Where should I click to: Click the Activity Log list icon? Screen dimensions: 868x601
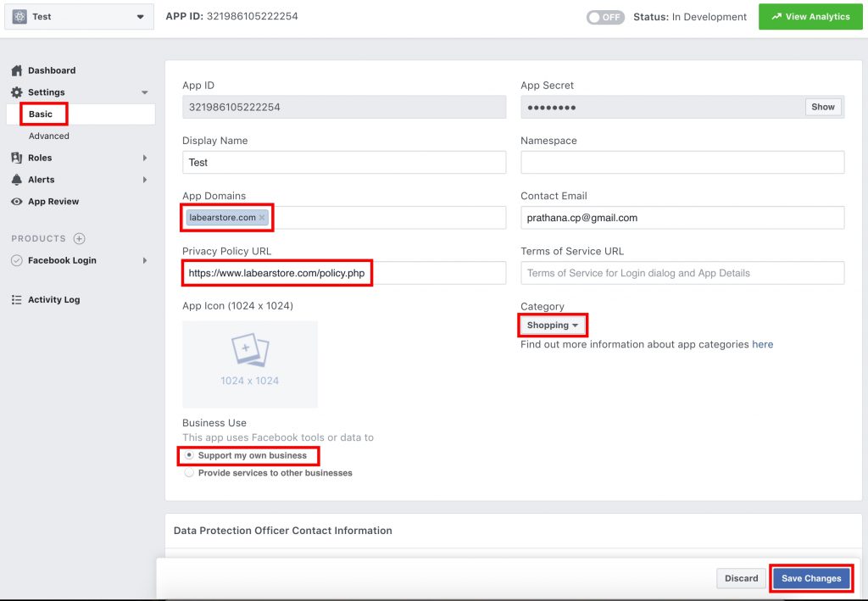17,299
